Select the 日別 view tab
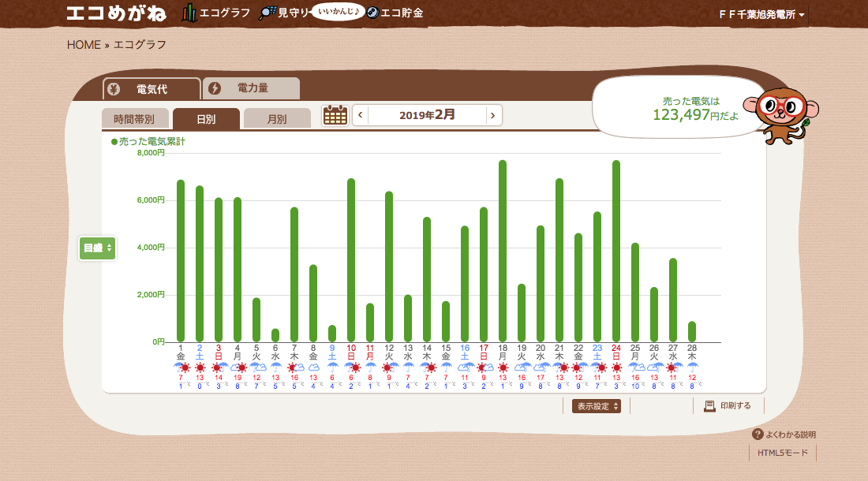This screenshot has height=481, width=868. point(206,119)
